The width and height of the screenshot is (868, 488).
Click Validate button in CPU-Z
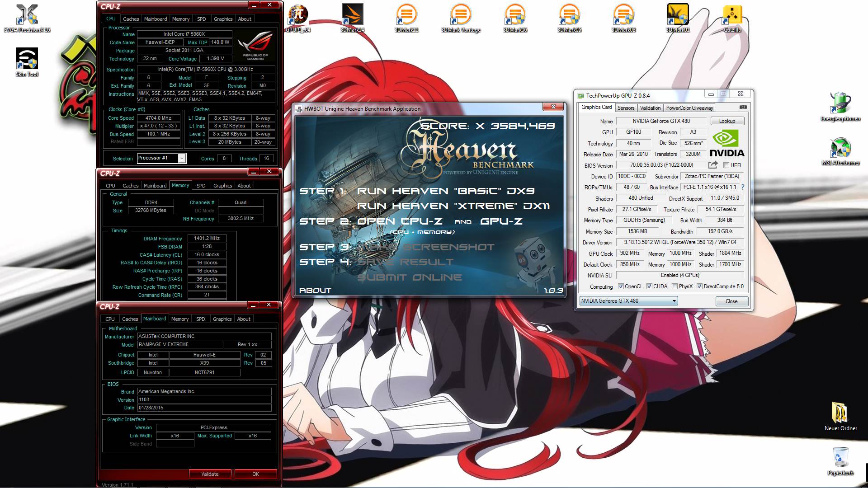coord(210,474)
